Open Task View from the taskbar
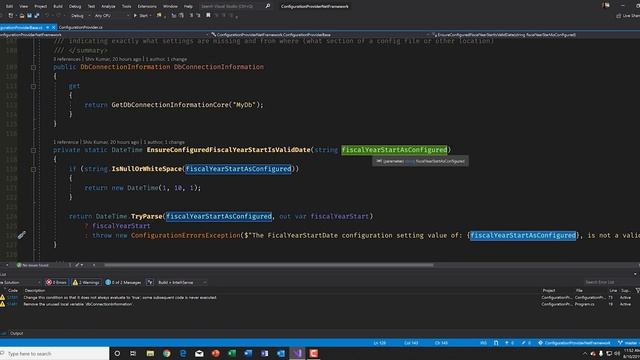The image size is (640, 360). [x=133, y=353]
